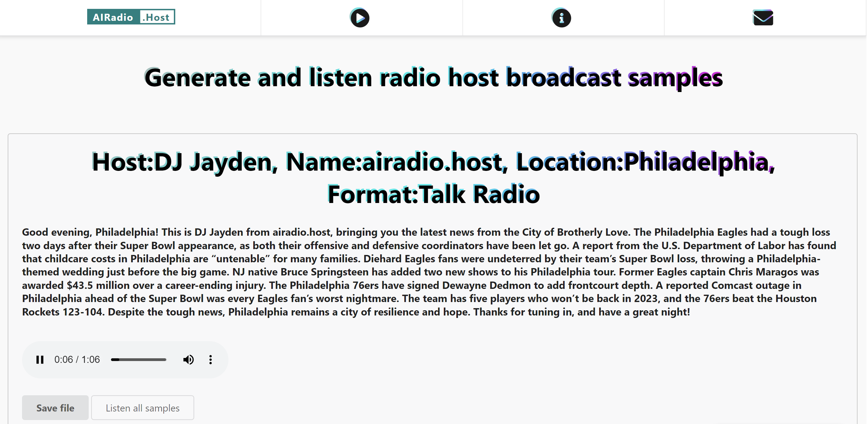This screenshot has height=424, width=868.
Task: Click the Save file button
Action: [x=55, y=407]
